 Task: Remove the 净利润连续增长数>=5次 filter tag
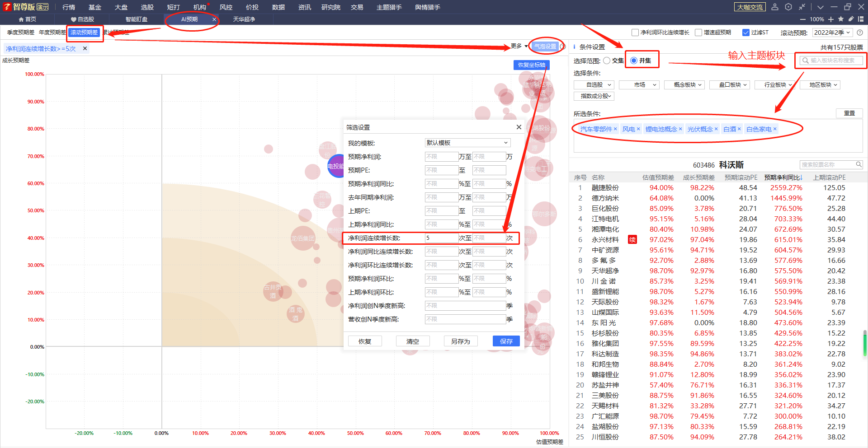(85, 48)
